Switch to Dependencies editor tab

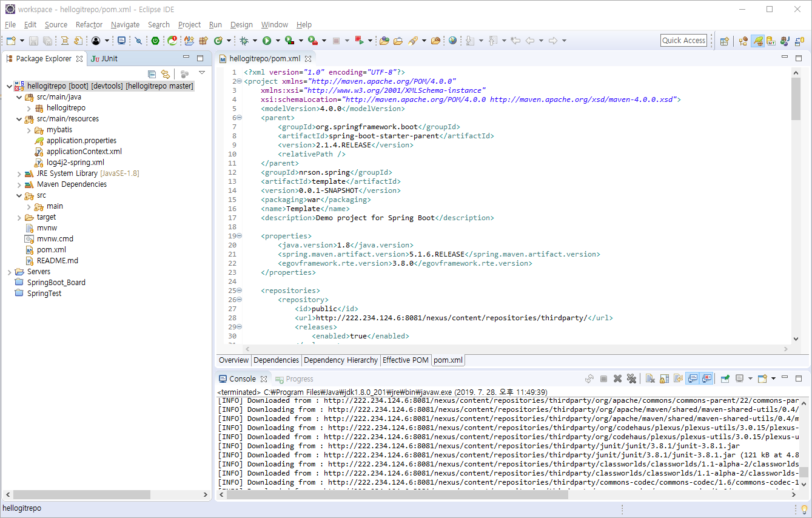(x=277, y=360)
